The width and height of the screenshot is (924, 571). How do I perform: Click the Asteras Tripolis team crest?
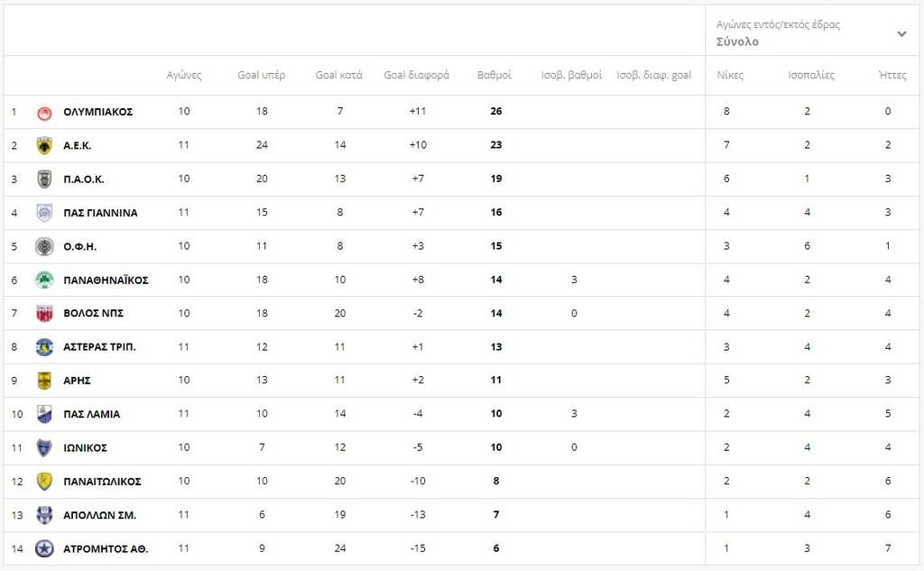44,347
